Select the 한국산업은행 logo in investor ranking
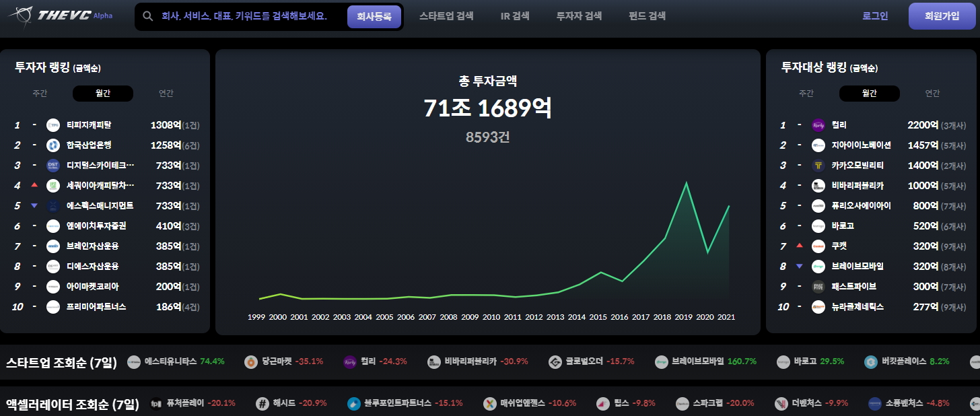This screenshot has height=416, width=980. pyautogui.click(x=53, y=145)
